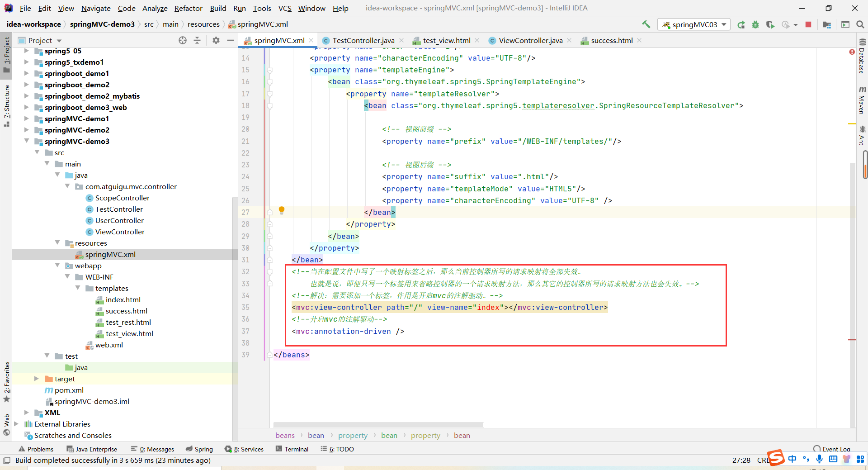Viewport: 868px width, 470px height.
Task: Click Collapse All icon in Project panel
Action: pyautogui.click(x=197, y=40)
